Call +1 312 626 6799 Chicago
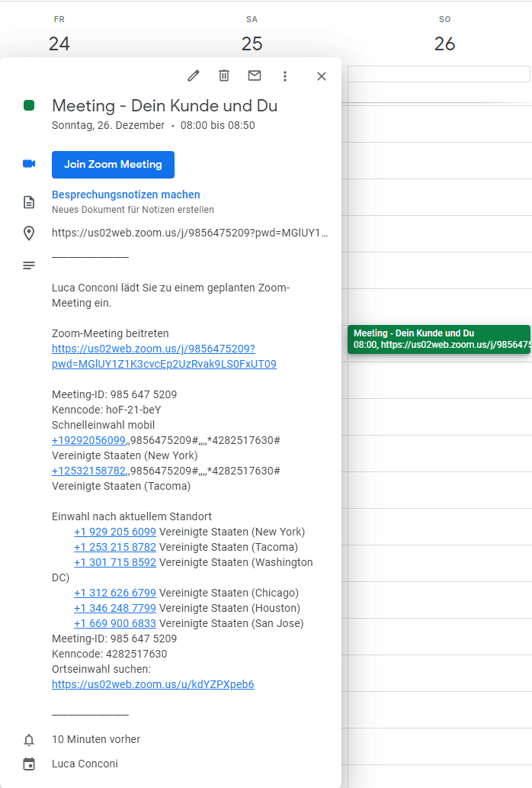 click(115, 593)
